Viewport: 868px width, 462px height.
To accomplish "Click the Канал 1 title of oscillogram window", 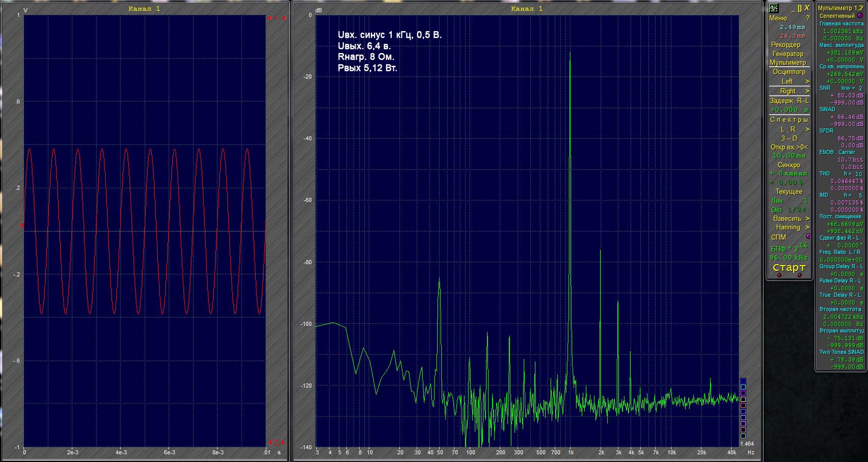I will 144,9.
